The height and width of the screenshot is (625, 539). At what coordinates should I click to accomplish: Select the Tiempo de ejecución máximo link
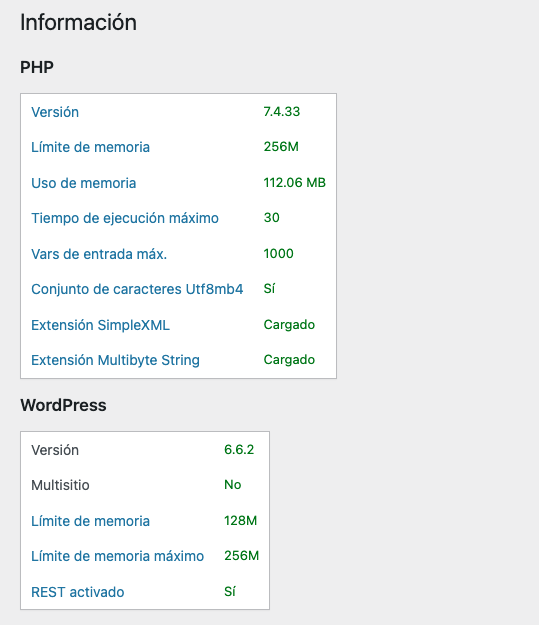pyautogui.click(x=125, y=218)
